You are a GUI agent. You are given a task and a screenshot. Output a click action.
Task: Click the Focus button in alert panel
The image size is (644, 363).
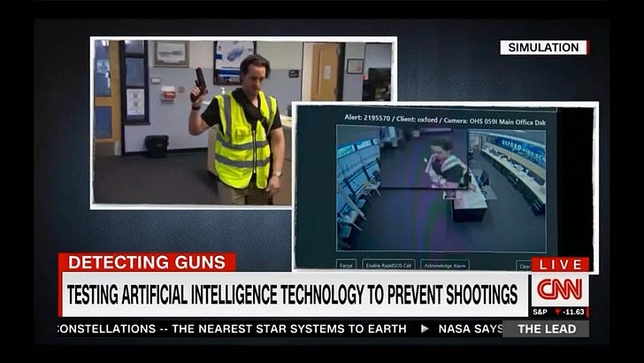(x=346, y=265)
